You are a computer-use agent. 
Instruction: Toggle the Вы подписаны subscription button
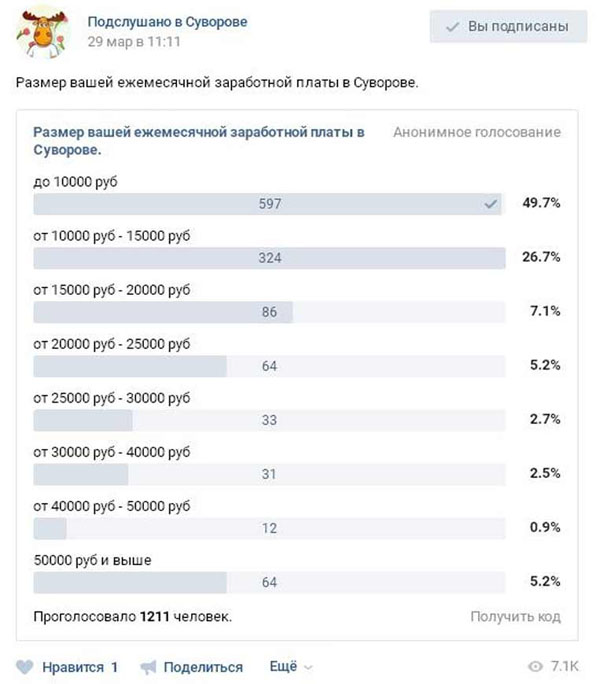(507, 27)
